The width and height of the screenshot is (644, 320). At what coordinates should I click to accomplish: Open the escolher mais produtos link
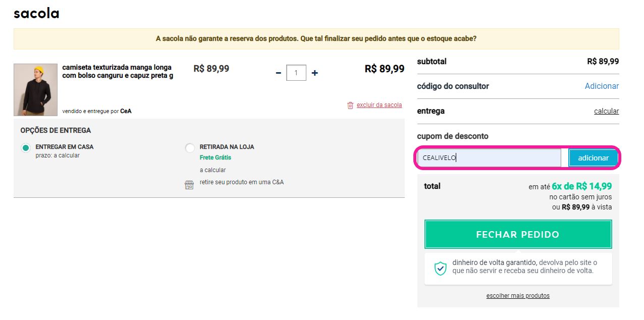[x=518, y=296]
